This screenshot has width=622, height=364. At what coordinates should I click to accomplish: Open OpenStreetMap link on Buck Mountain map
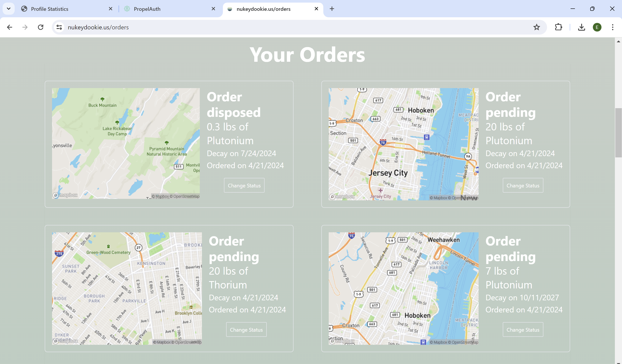[x=186, y=196]
